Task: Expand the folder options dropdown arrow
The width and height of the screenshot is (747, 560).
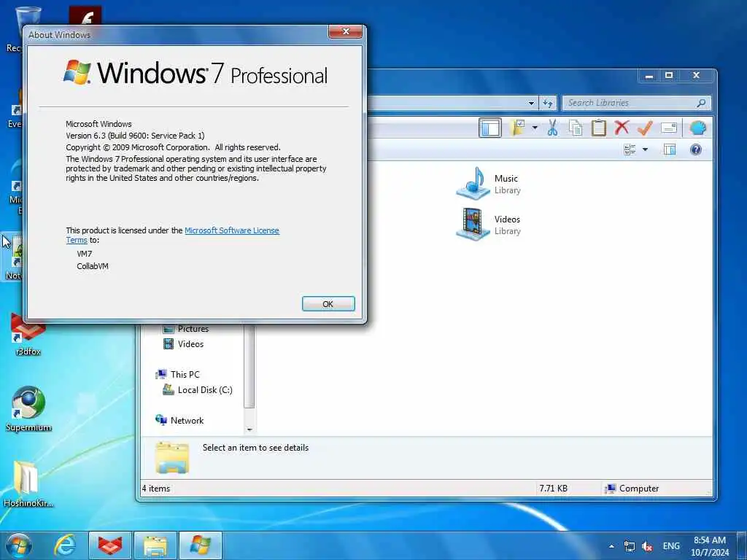Action: (x=535, y=128)
